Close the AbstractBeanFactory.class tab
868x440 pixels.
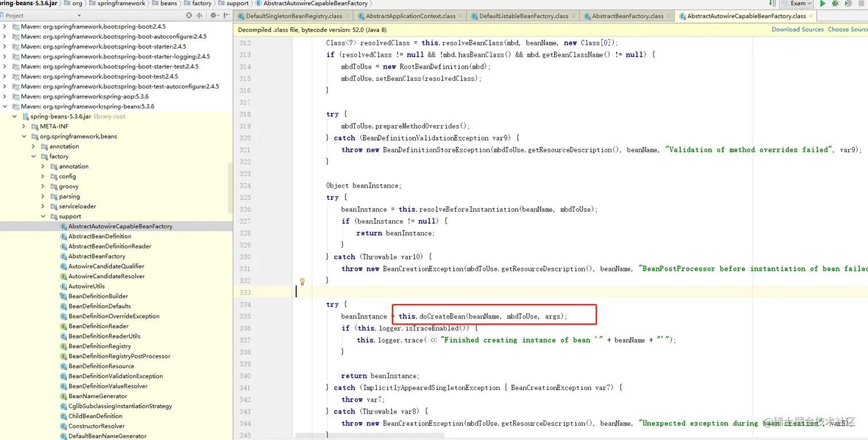[x=669, y=16]
